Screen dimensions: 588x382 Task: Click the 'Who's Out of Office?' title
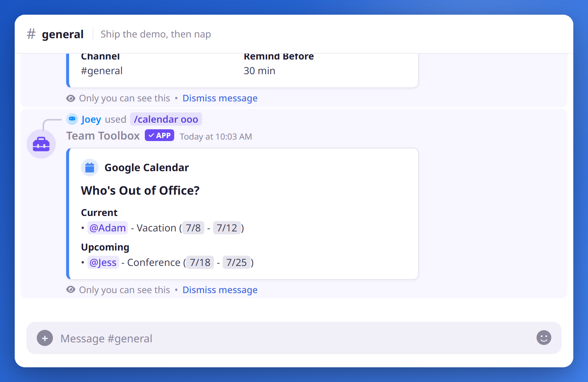(x=140, y=191)
